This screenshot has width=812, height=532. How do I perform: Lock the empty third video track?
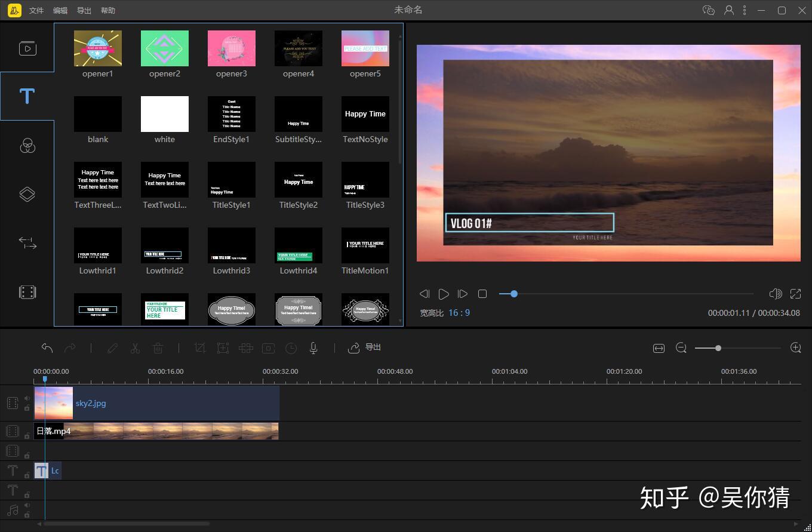(27, 456)
